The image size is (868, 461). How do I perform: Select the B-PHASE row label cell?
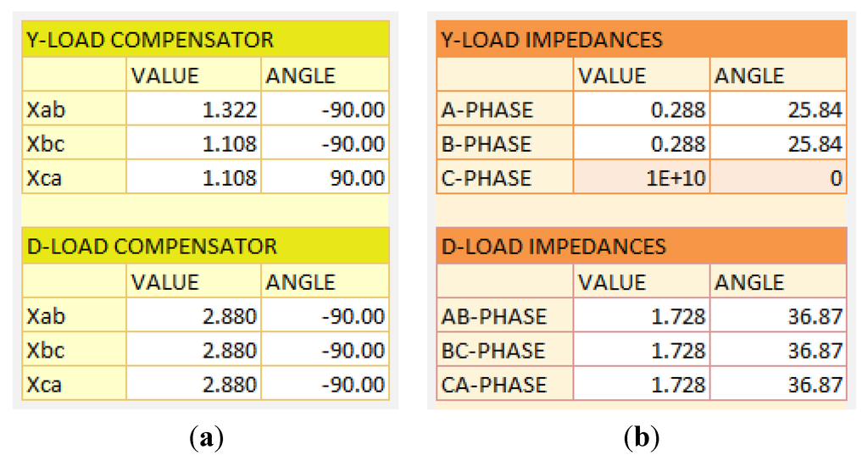[x=504, y=144]
